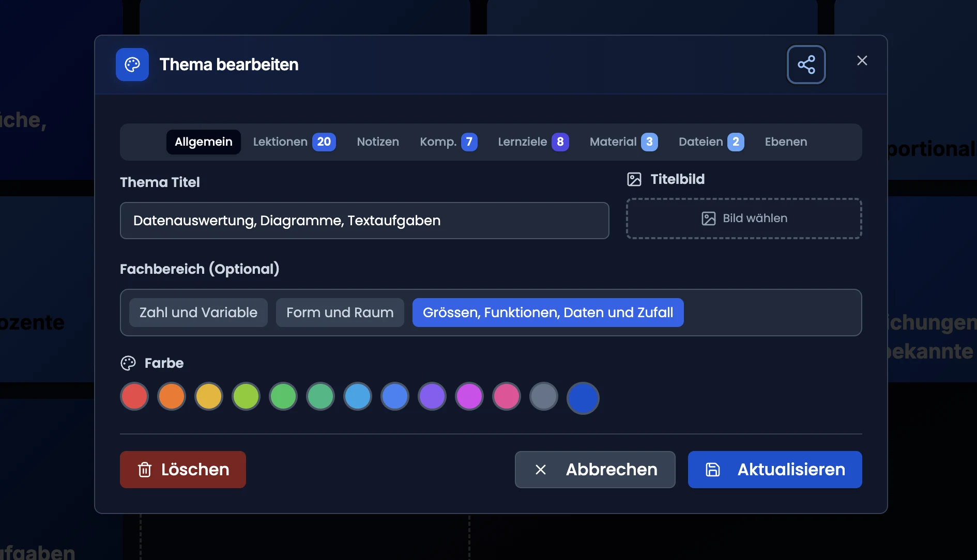Pick the sky blue color swatch
Image resolution: width=977 pixels, height=560 pixels.
point(358,397)
